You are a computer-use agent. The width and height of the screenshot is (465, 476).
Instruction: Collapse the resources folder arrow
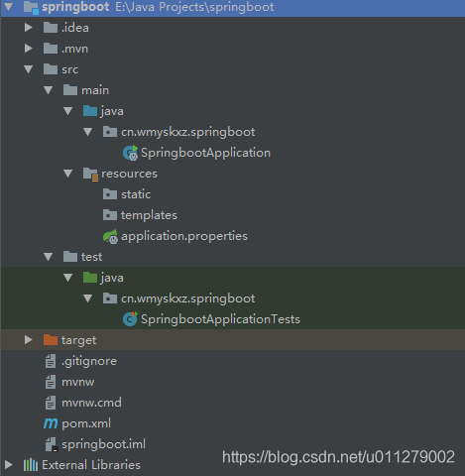tap(68, 174)
